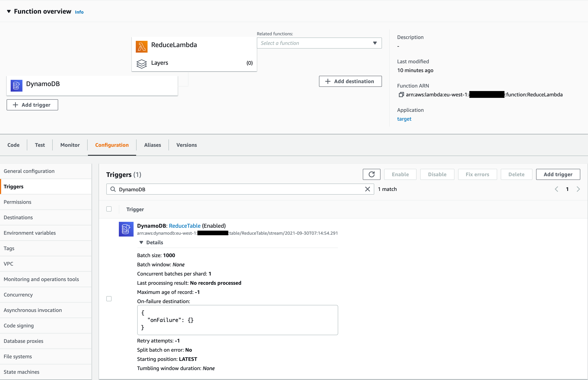Open Tags in the sidebar
Viewport: 588px width, 380px height.
pos(46,248)
